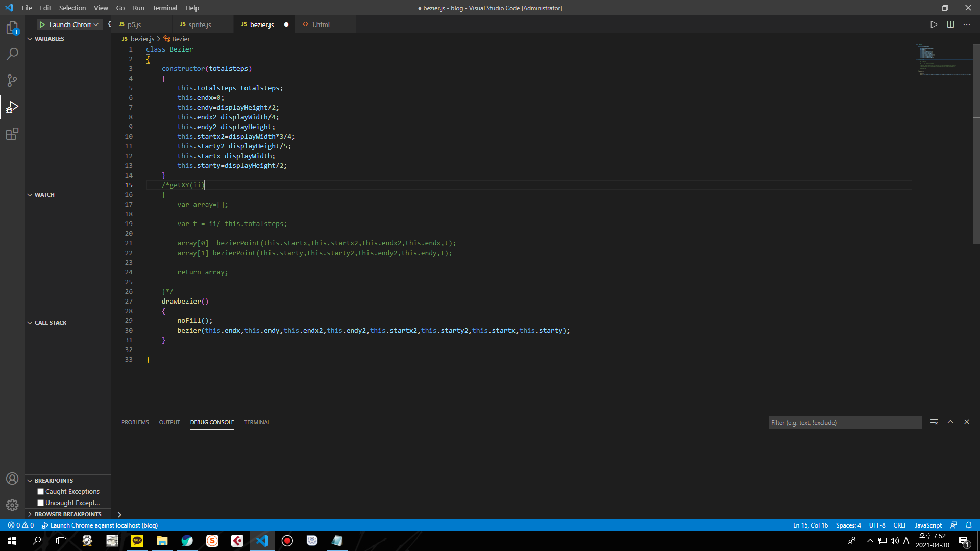
Task: Open the Terminal menu
Action: point(164,8)
